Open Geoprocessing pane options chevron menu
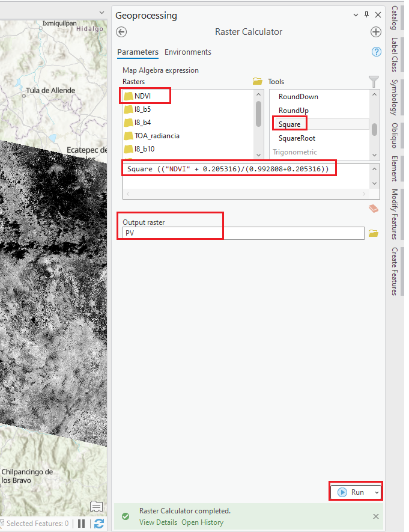Image resolution: width=409 pixels, height=532 pixels. coord(356,15)
